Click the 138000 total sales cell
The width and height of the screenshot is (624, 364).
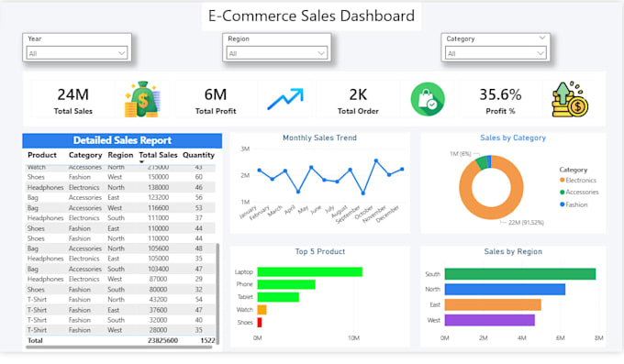tap(158, 187)
